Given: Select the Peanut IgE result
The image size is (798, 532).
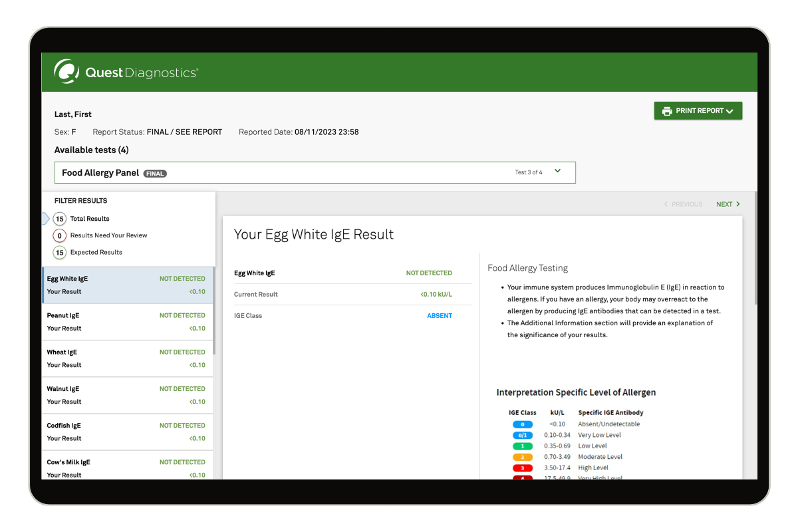Looking at the screenshot, I should [x=126, y=322].
